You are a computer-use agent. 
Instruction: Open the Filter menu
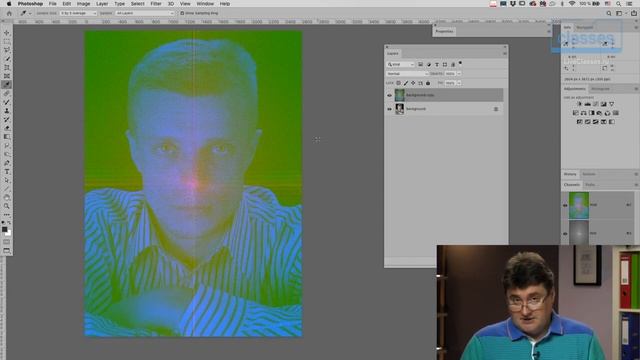(156, 4)
